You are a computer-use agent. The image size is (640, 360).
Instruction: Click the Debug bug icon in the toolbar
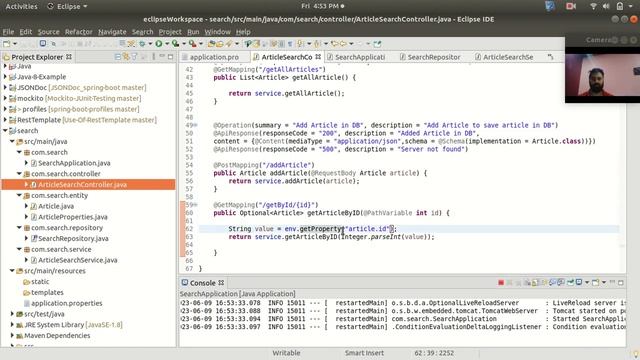click(142, 44)
